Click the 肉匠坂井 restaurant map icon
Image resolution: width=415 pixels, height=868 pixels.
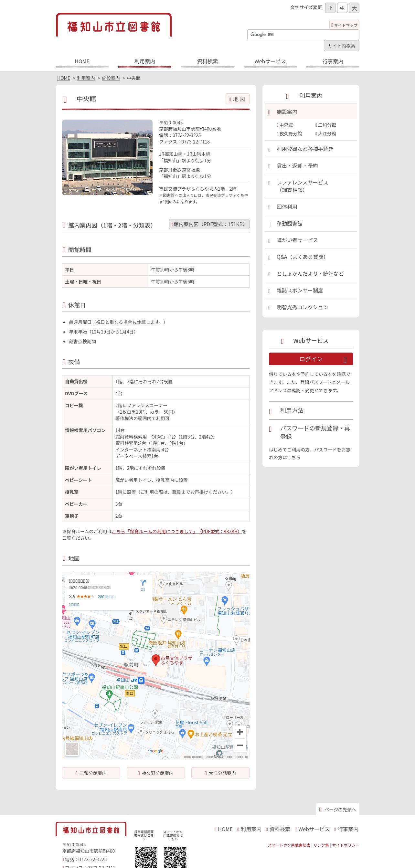(178, 635)
